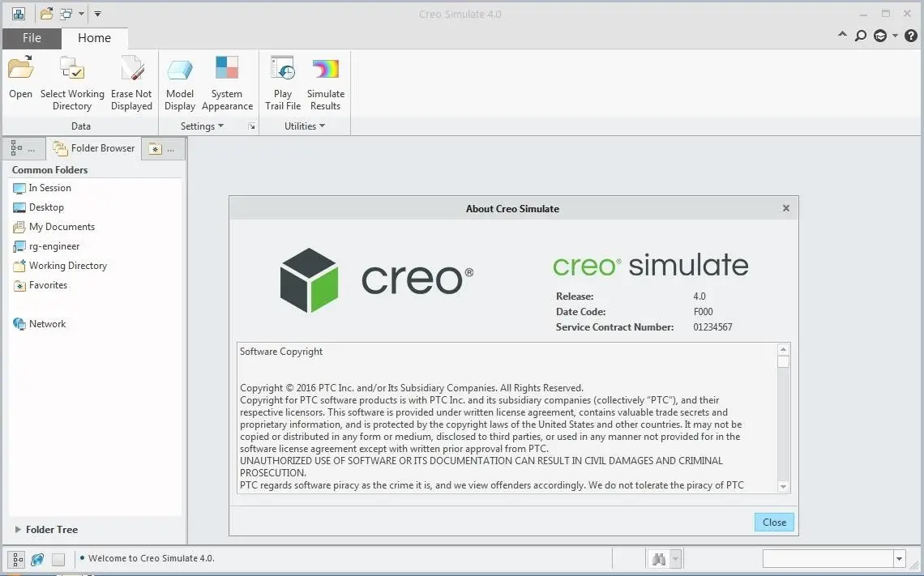Click the Date Code value F000
This screenshot has width=924, height=576.
703,312
